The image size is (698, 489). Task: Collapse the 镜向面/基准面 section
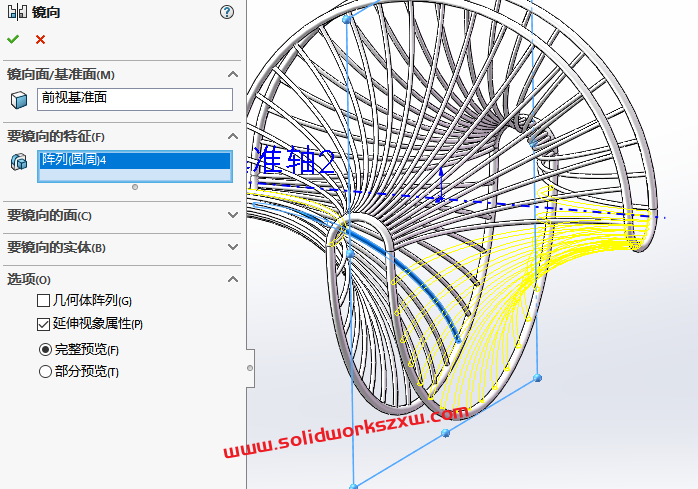pyautogui.click(x=233, y=74)
